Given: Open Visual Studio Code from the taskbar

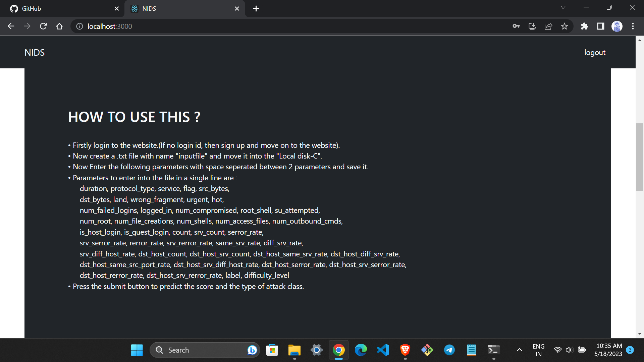Looking at the screenshot, I should [x=383, y=350].
